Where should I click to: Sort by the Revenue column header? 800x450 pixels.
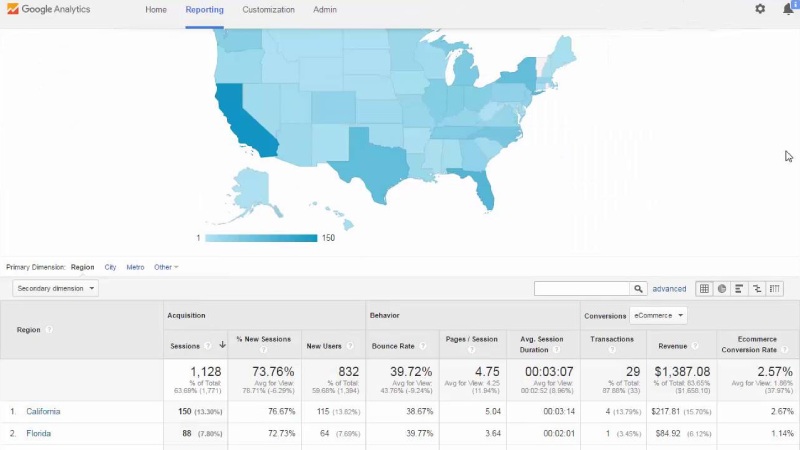coord(672,346)
